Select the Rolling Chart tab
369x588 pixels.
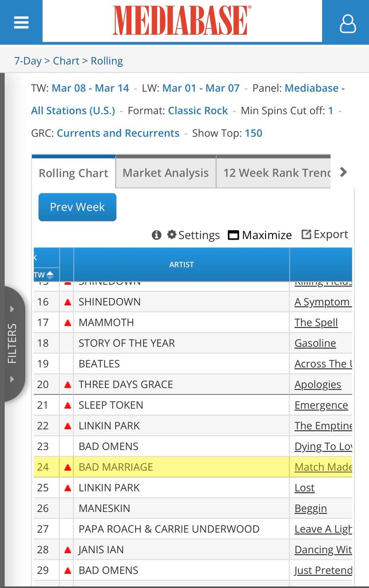(x=74, y=173)
